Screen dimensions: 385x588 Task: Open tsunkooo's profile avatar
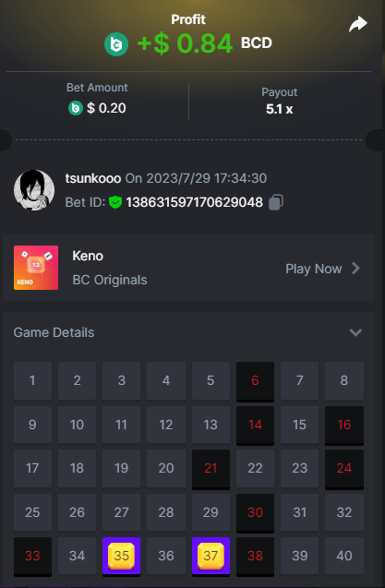34,190
